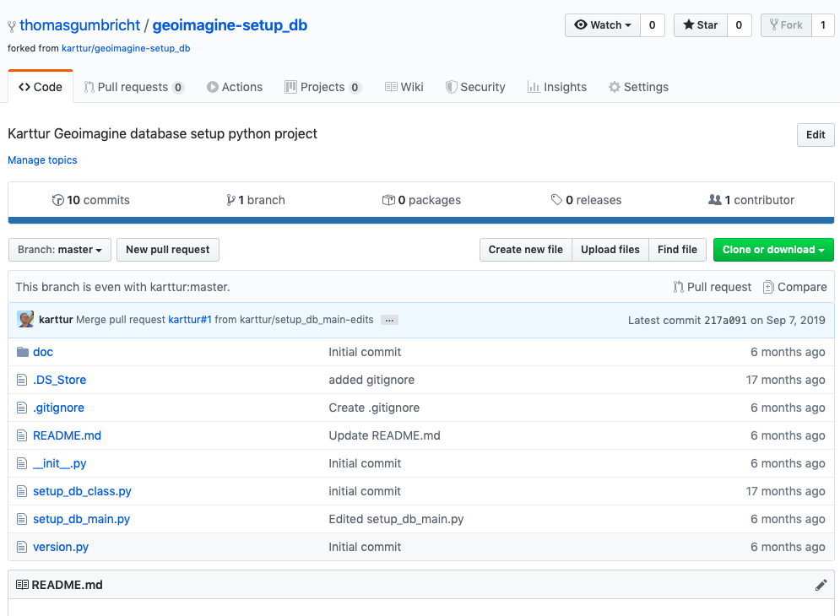
Task: Open the Branch: master dropdown
Action: pyautogui.click(x=60, y=250)
